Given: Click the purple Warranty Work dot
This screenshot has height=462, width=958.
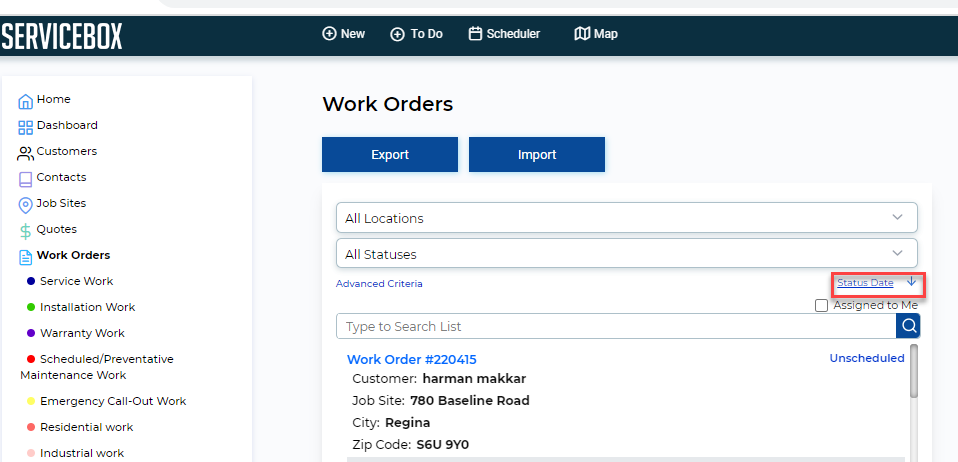Looking at the screenshot, I should coord(31,333).
